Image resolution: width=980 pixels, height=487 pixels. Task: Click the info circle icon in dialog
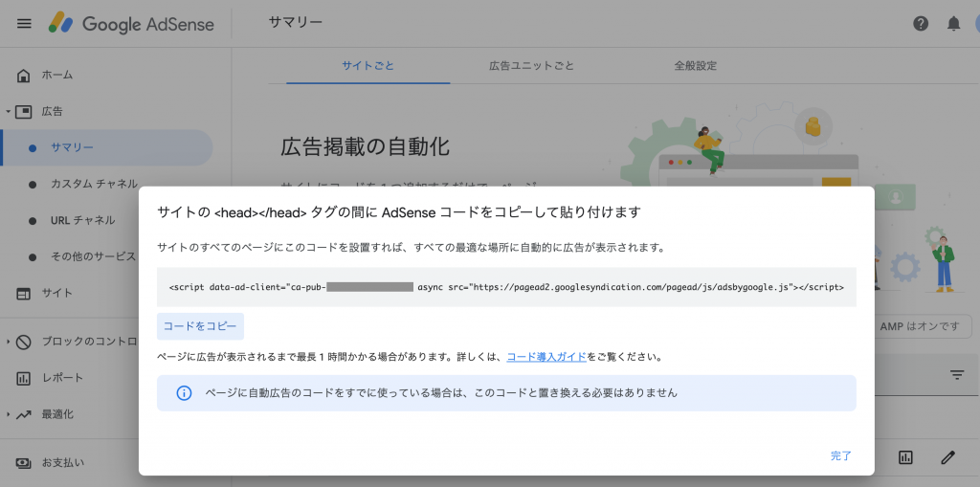pyautogui.click(x=184, y=393)
